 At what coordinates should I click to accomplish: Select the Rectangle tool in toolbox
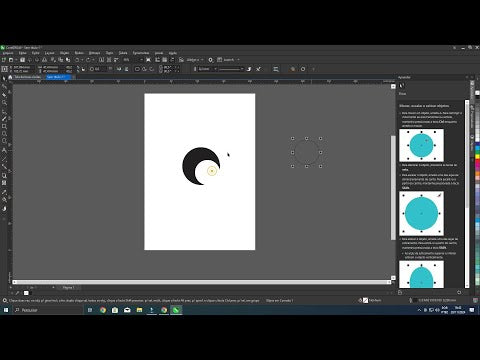(4, 126)
